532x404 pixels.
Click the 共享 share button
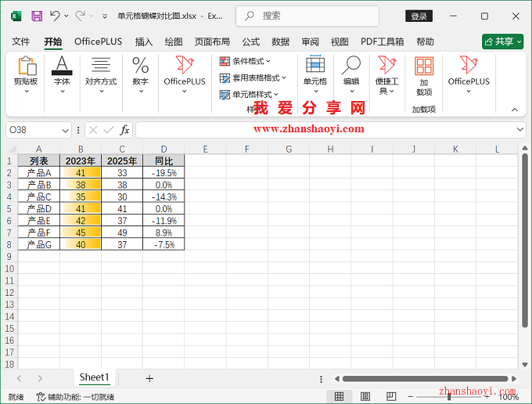point(502,41)
